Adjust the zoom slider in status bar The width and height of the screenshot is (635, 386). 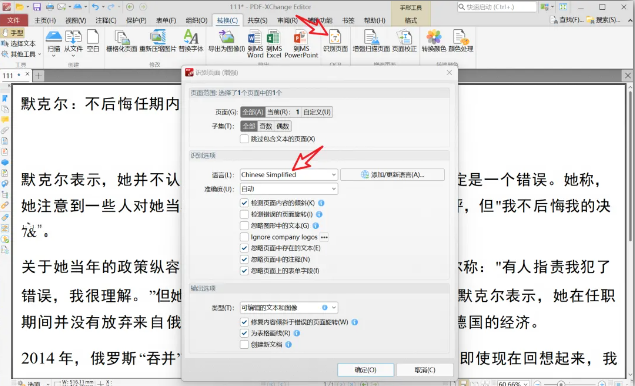click(560, 383)
